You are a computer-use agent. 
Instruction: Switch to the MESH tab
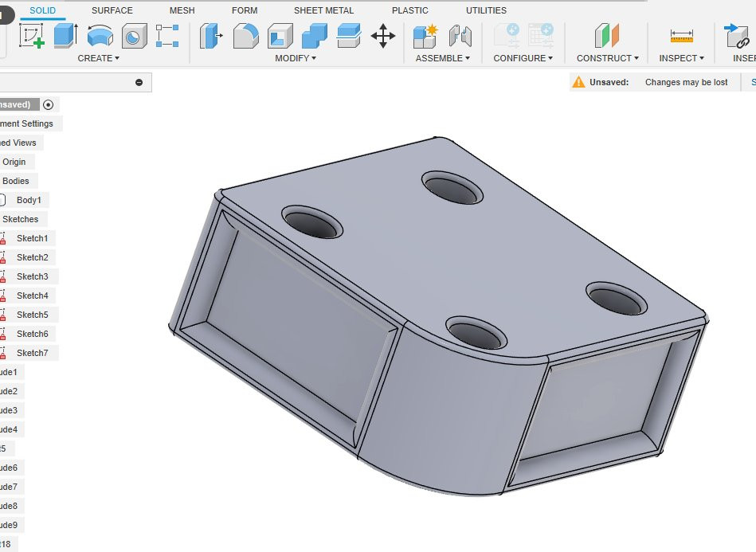[182, 10]
